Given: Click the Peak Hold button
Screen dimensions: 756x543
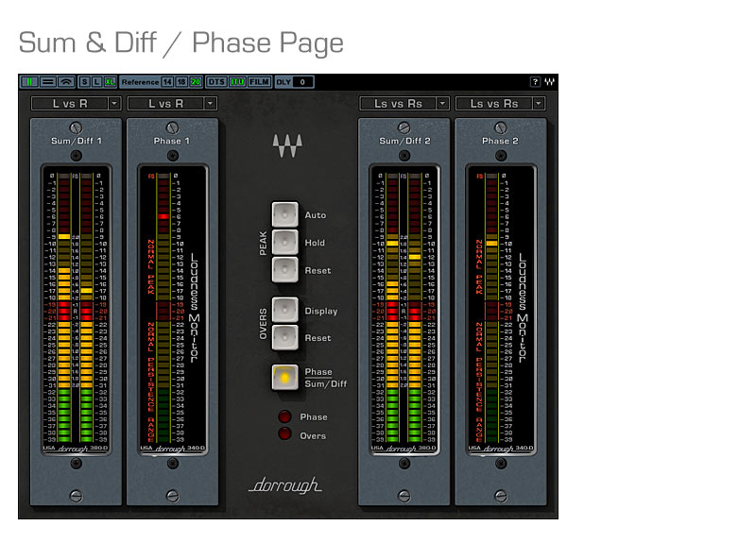Looking at the screenshot, I should (285, 242).
